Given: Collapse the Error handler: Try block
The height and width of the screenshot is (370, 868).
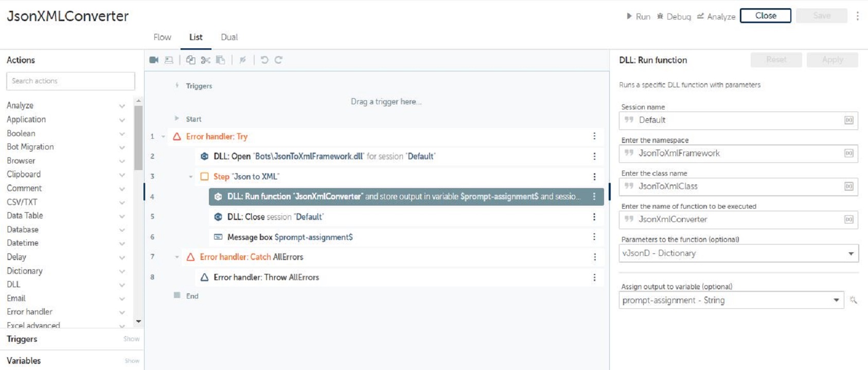Looking at the screenshot, I should [163, 137].
